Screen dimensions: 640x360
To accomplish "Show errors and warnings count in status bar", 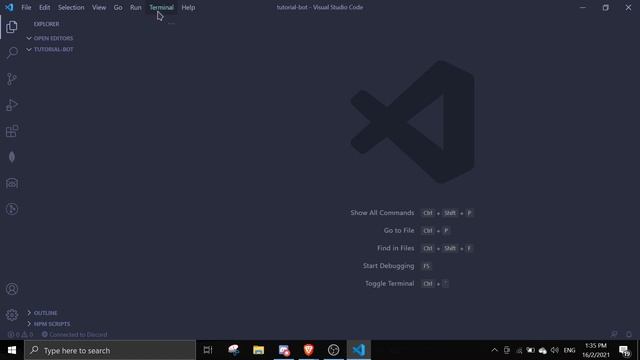I will [x=20, y=335].
